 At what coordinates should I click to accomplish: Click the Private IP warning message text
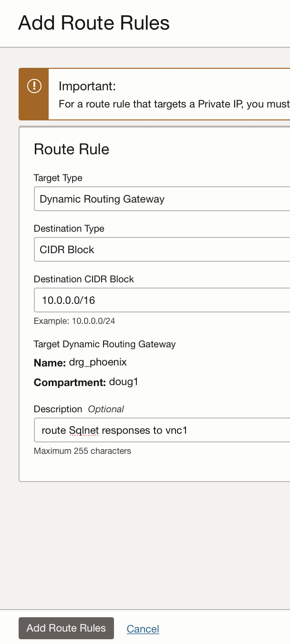174,104
